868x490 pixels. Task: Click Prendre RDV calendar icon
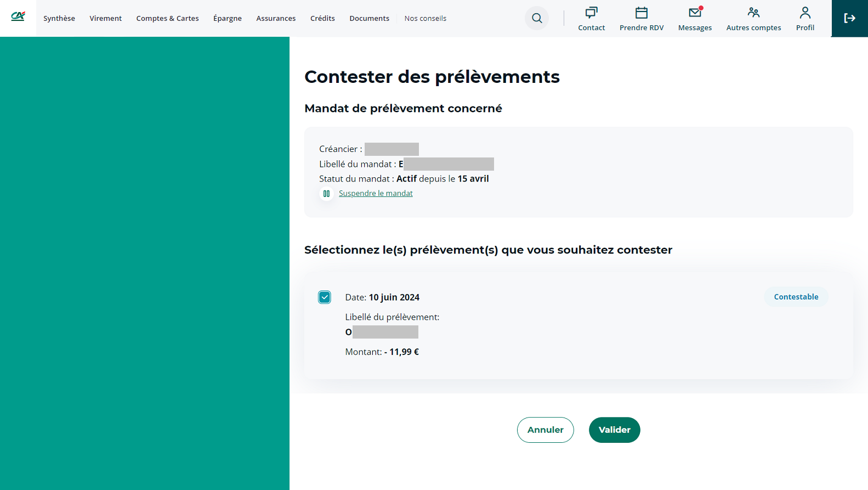coord(641,13)
